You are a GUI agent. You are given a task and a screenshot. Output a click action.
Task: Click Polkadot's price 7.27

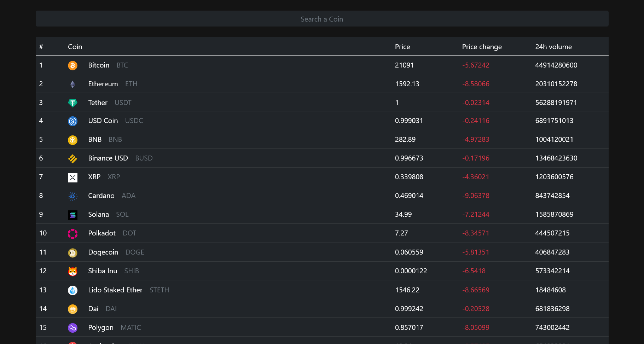tap(401, 233)
